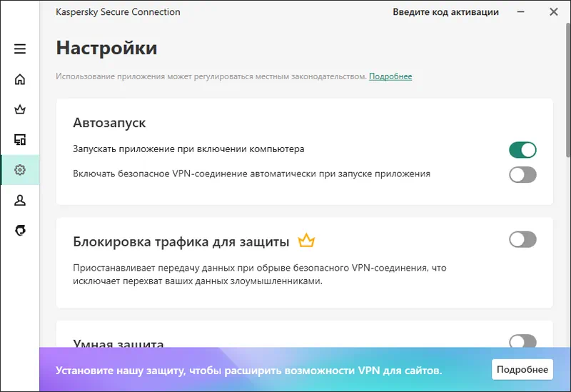Open the support headset sidebar icon
Image resolution: width=571 pixels, height=392 pixels.
click(20, 230)
